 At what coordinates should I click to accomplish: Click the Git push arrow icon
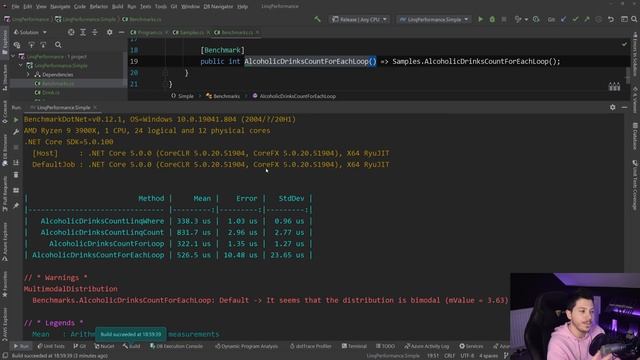(x=587, y=19)
